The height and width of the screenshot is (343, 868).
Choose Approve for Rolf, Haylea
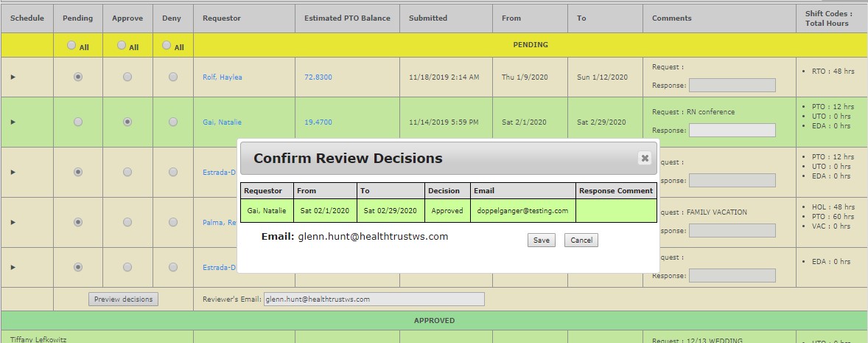point(127,77)
